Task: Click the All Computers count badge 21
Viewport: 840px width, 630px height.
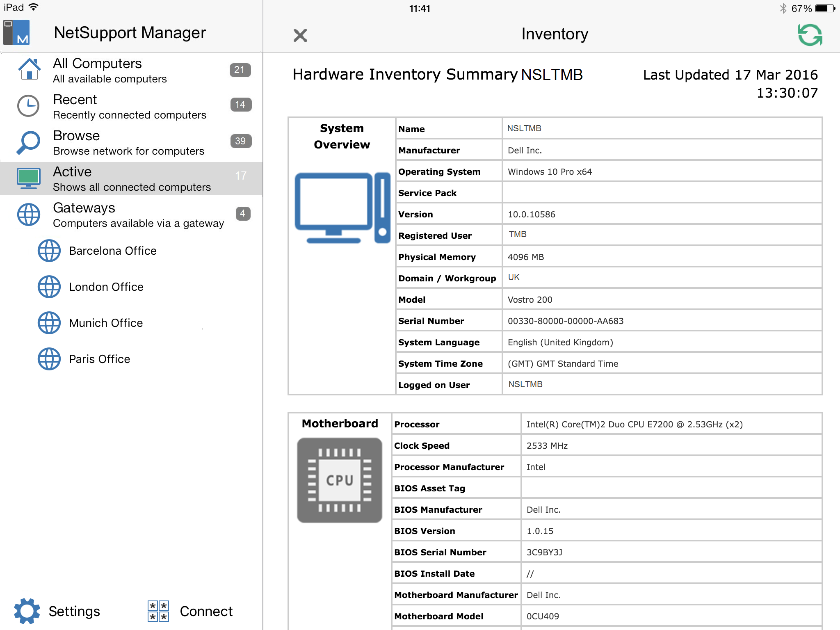Action: pyautogui.click(x=240, y=70)
